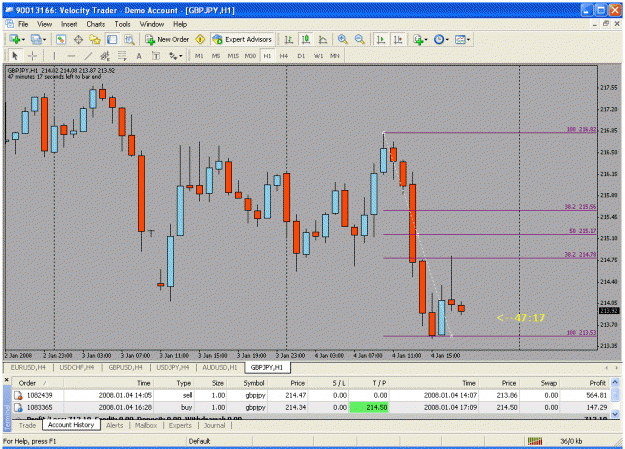Set timeframe to H4
The image size is (625, 449).
coord(284,56)
